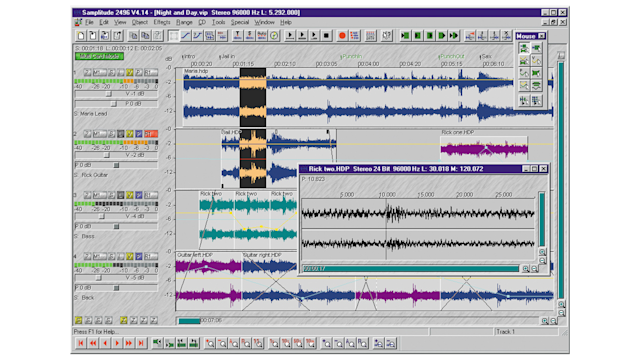This screenshot has width=640, height=360.
Task: Click the first icon in the Mouse palette
Action: [x=524, y=49]
